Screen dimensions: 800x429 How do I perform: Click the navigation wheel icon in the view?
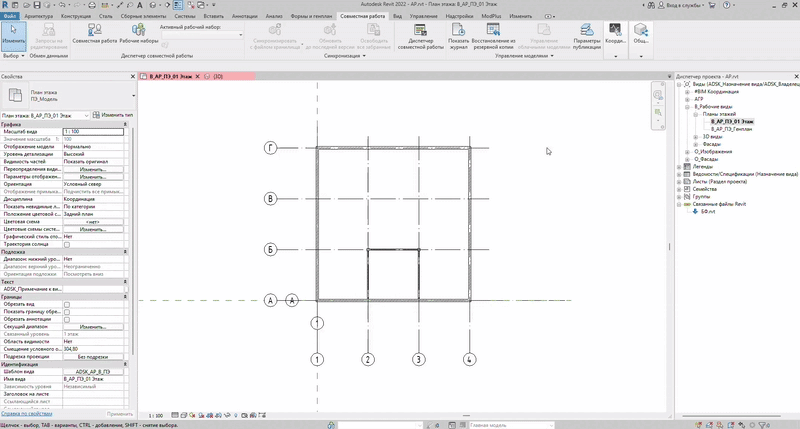tap(658, 95)
